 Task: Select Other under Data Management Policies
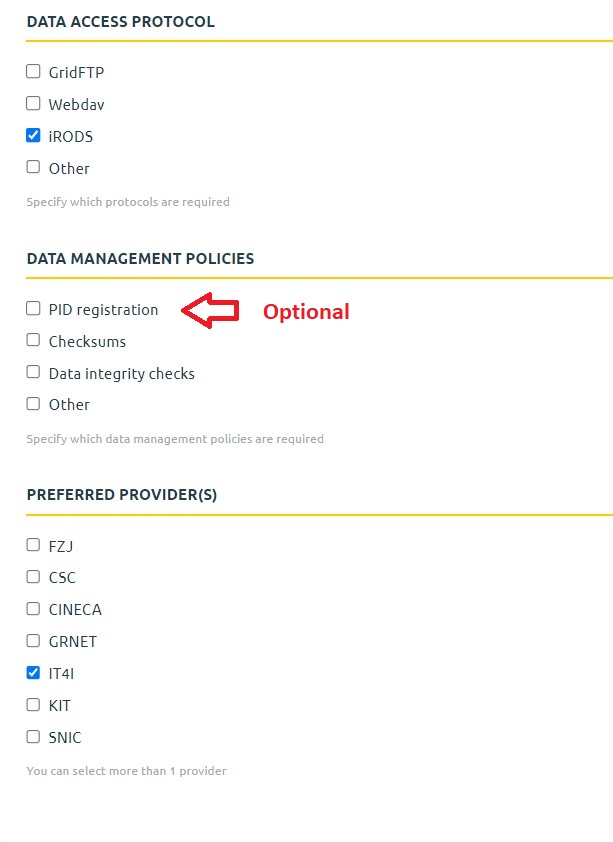33,404
